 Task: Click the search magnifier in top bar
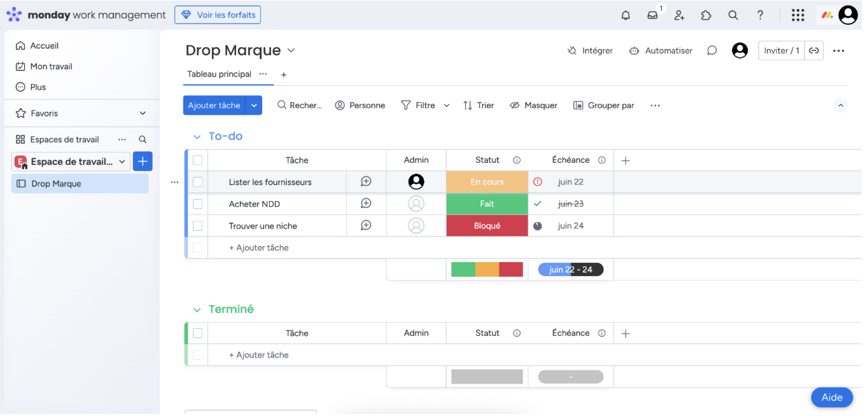point(733,15)
